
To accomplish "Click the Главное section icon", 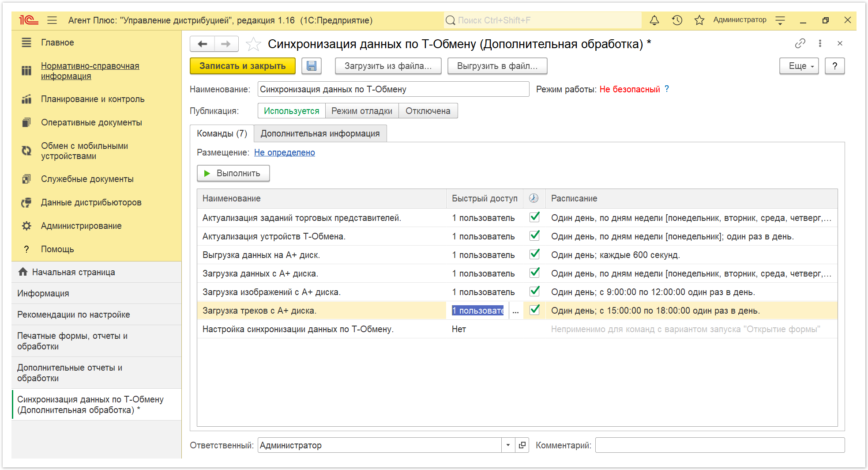I will [26, 42].
